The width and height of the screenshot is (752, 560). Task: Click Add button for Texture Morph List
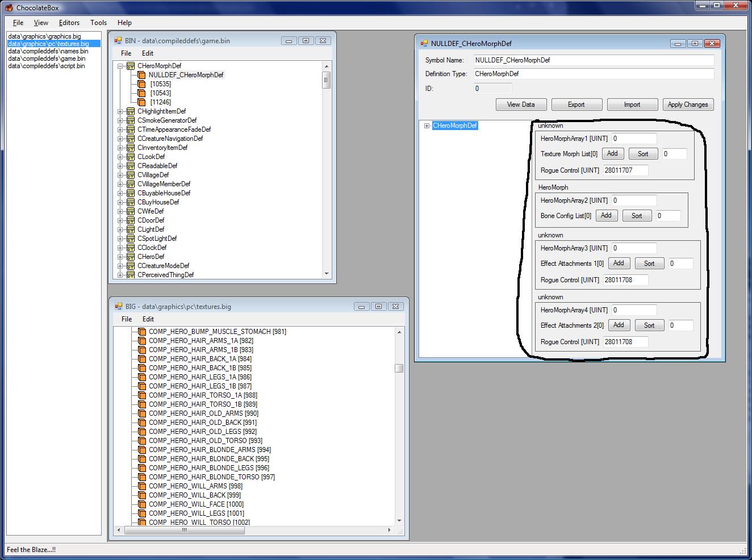612,153
